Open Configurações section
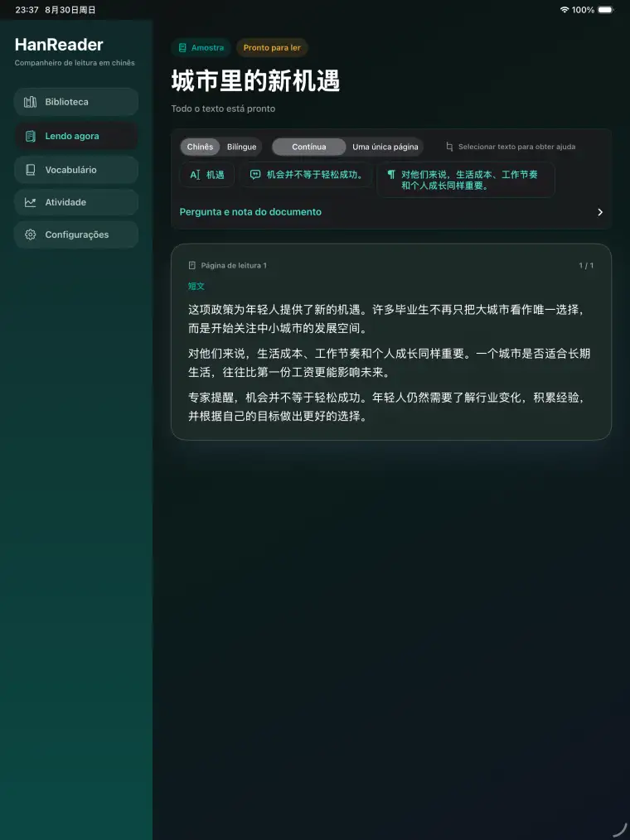This screenshot has width=630, height=840. tap(76, 234)
